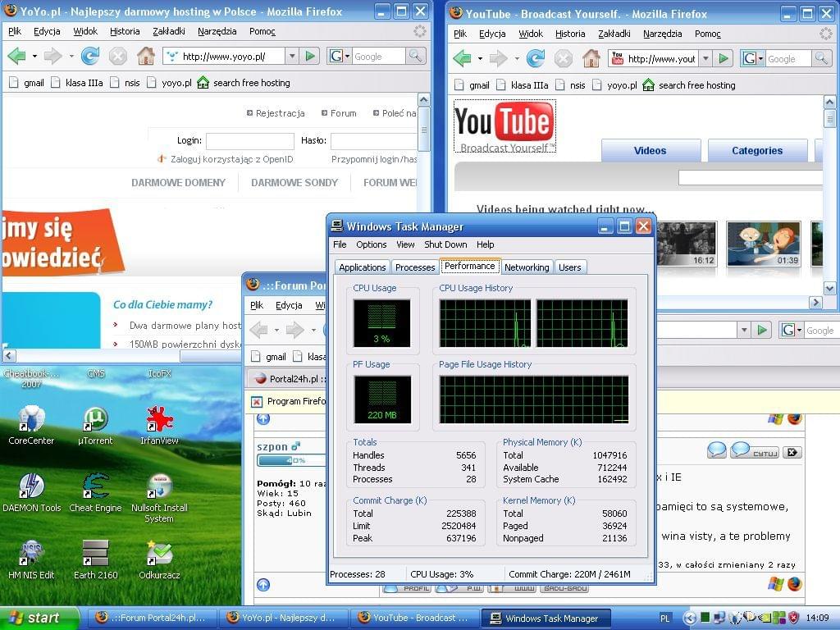This screenshot has width=840, height=630.
Task: Open Earth 2160 desktop shortcut
Action: pos(95,560)
